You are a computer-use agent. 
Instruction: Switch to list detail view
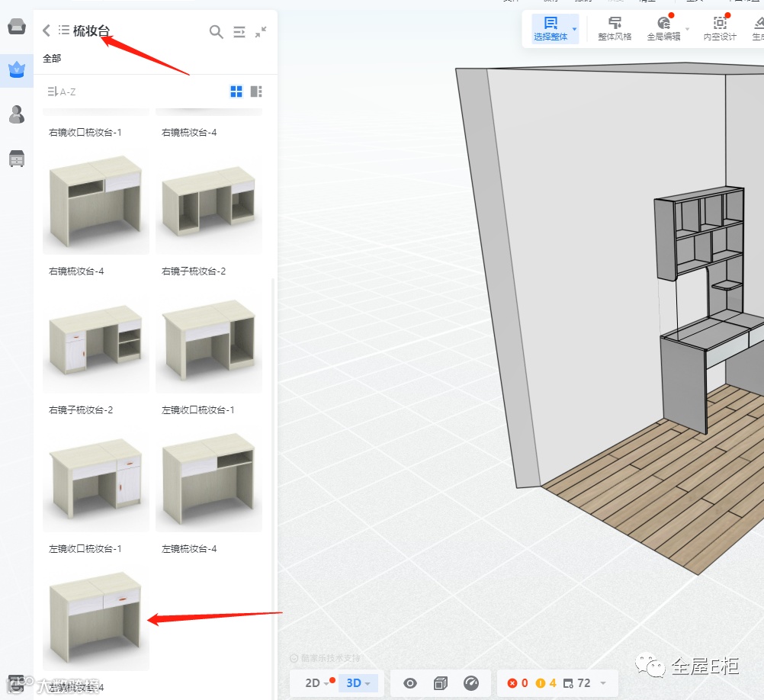pos(256,92)
